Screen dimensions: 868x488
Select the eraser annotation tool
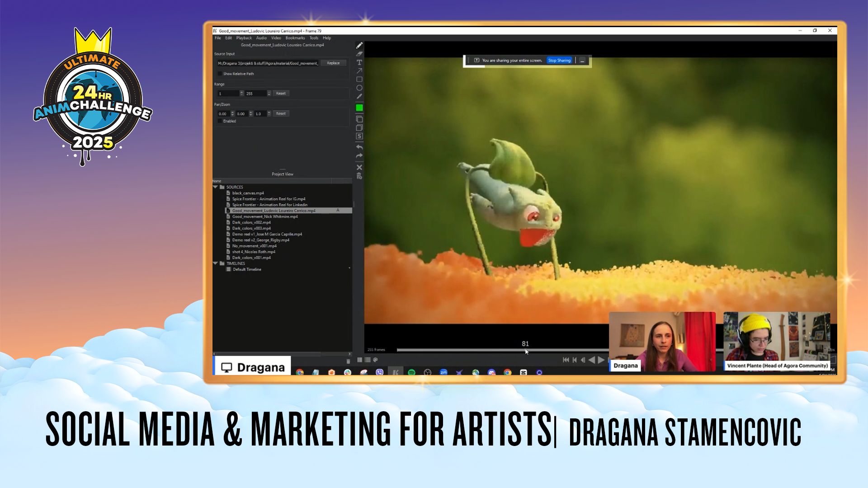coord(359,54)
